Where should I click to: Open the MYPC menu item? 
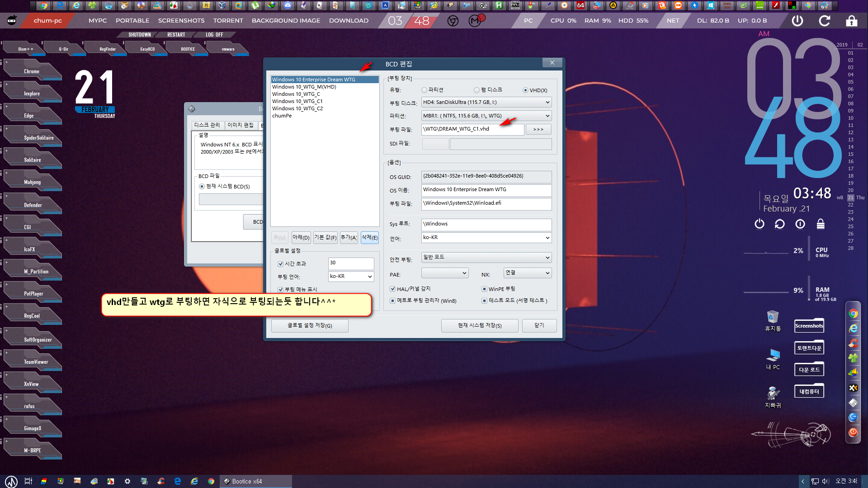click(x=98, y=21)
